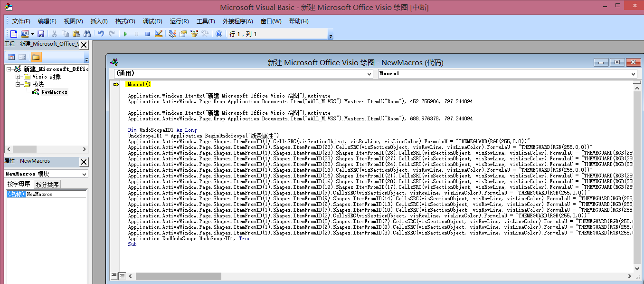Click the Procedure View button
The height and width of the screenshot is (284, 644).
tap(114, 275)
